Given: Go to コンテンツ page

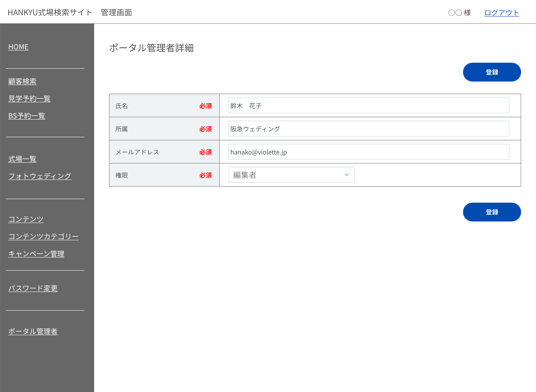Looking at the screenshot, I should tap(26, 220).
